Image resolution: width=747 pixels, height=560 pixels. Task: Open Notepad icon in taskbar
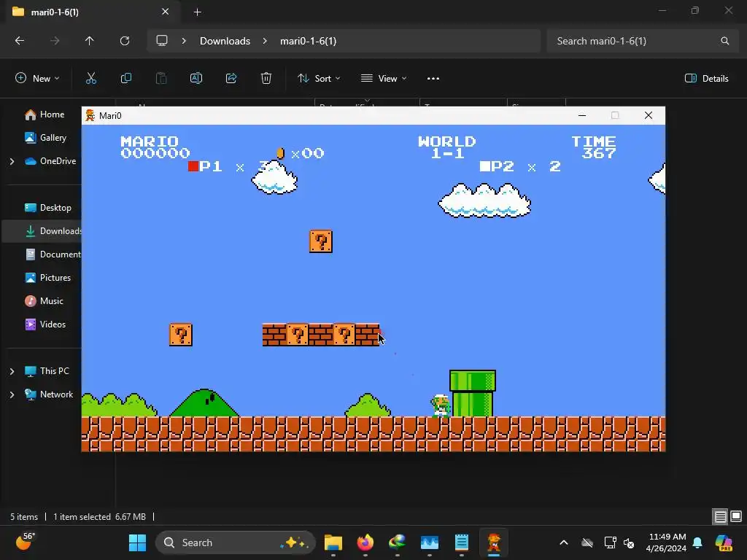(x=462, y=542)
